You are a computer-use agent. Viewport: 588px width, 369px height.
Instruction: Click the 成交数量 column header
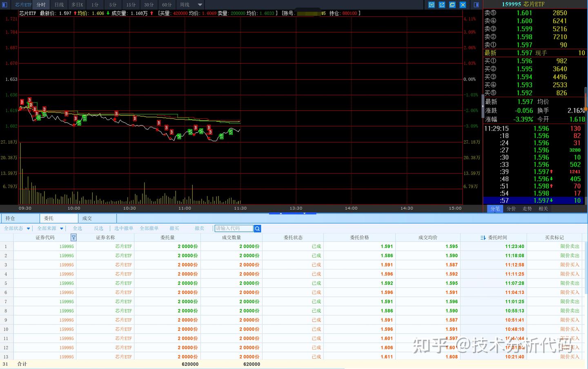pos(232,238)
